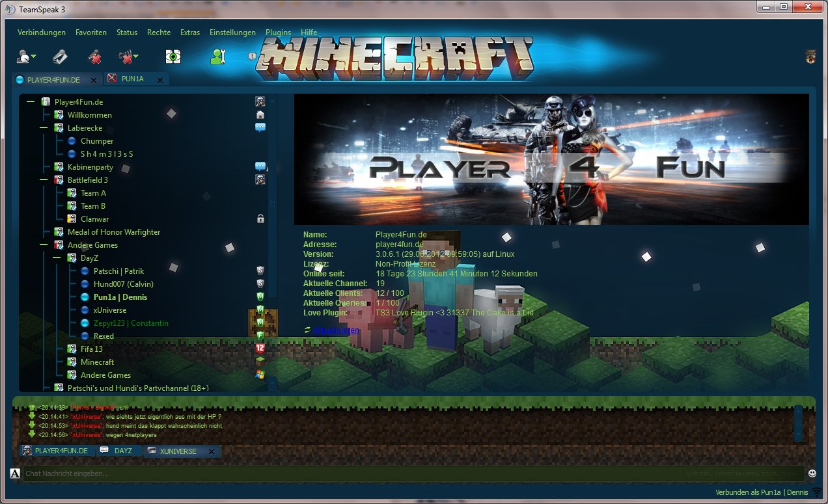Open the Status menu
The image size is (828, 504).
[x=127, y=33]
